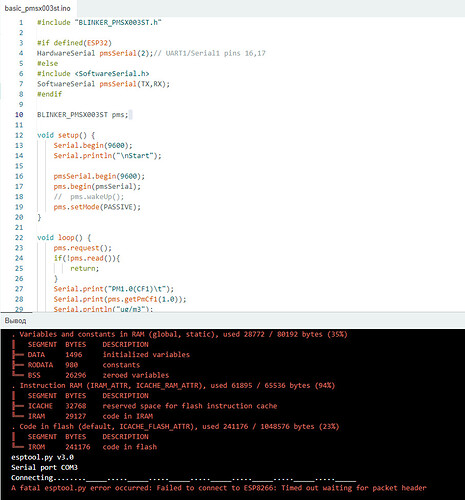Place cursor after BLINKER_PMSX003ST pms;
The height and width of the screenshot is (500, 465).
pos(128,115)
